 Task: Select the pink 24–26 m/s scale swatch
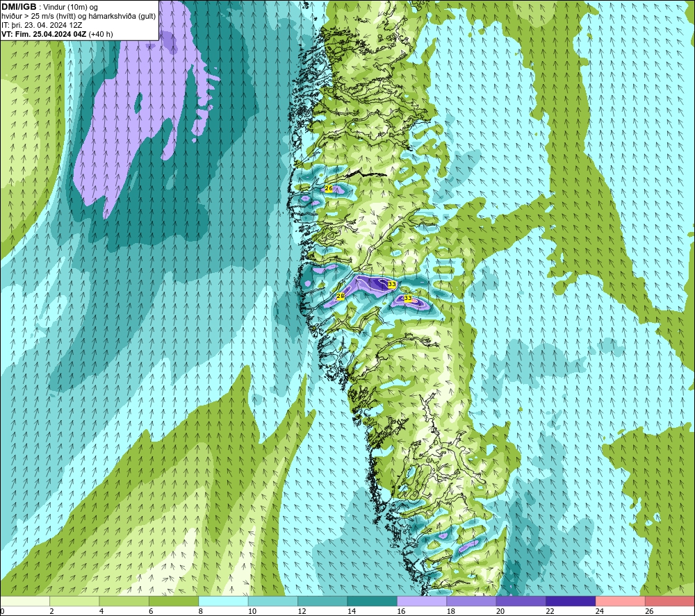[x=621, y=601]
